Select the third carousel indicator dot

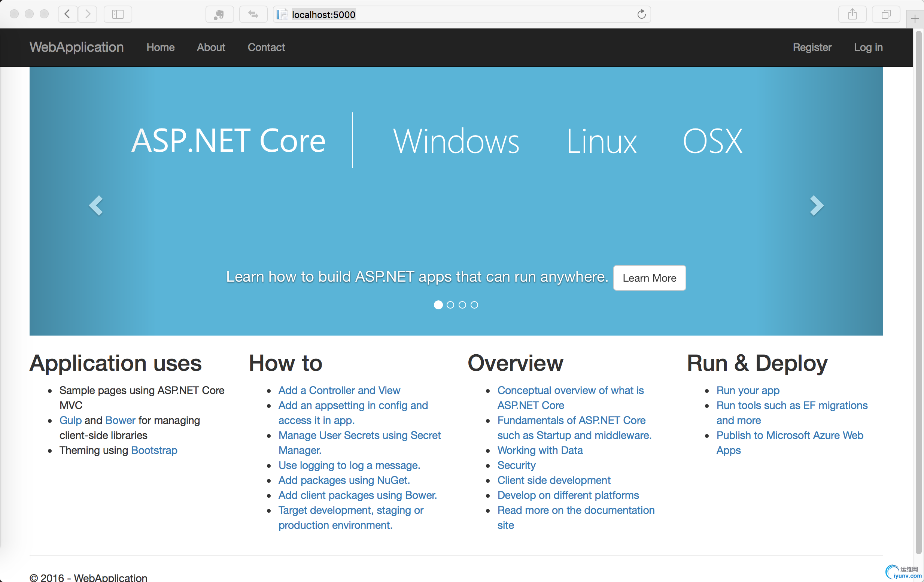tap(462, 304)
